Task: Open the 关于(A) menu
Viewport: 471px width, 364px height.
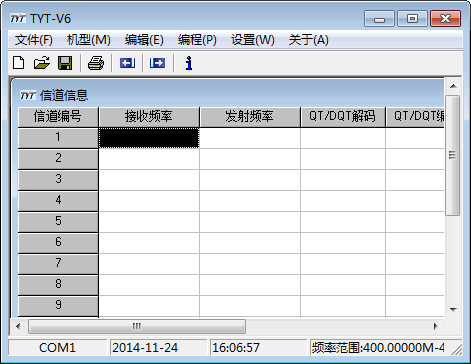Action: [x=309, y=40]
